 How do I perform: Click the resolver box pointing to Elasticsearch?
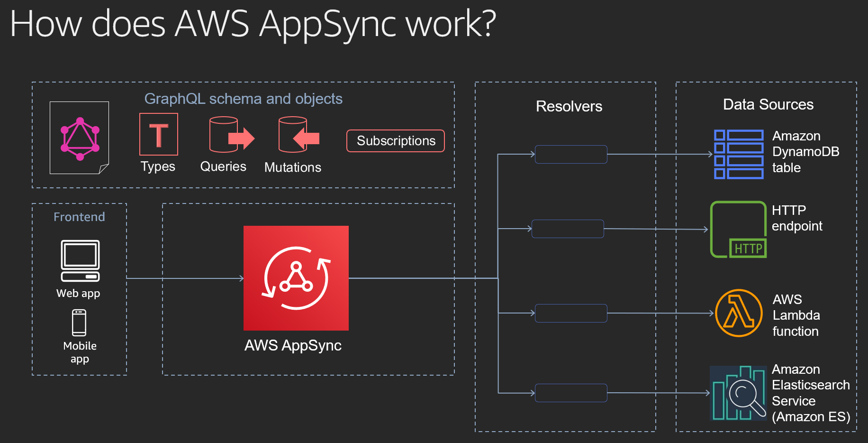571,393
